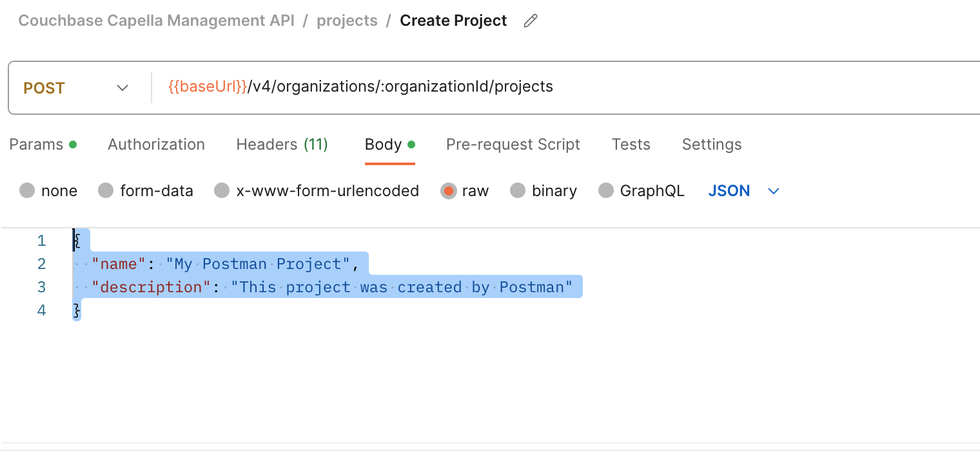
Task: Go to the request Settings tab
Action: coord(711,144)
